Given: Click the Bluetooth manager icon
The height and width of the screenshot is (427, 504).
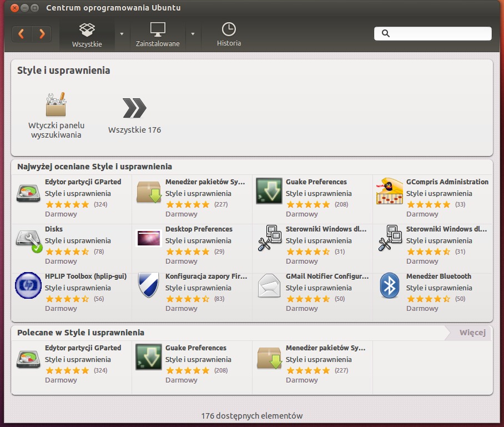Looking at the screenshot, I should (x=390, y=285).
